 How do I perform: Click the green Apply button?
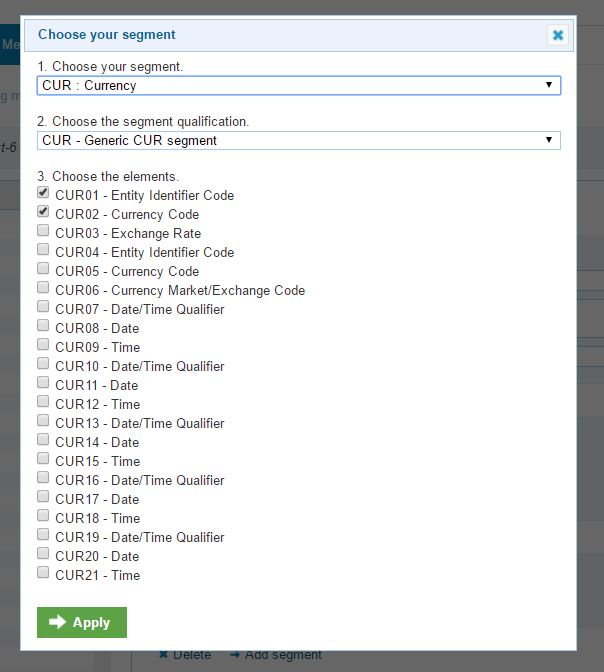point(82,622)
